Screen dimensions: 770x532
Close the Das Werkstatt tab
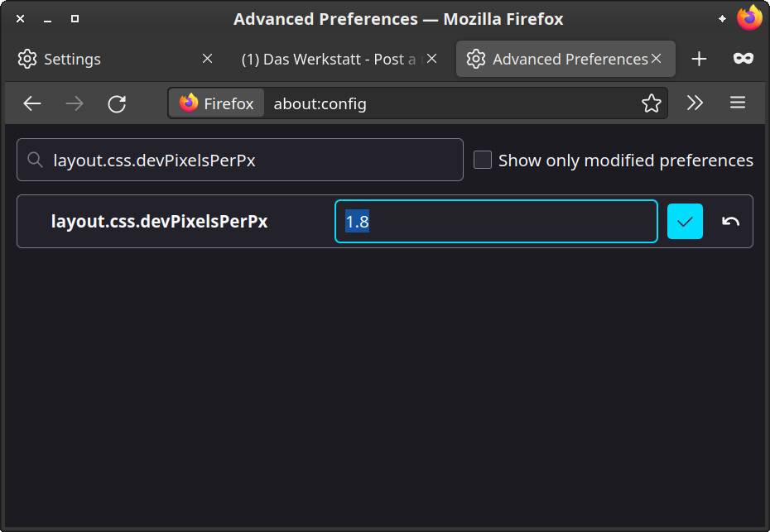click(431, 59)
